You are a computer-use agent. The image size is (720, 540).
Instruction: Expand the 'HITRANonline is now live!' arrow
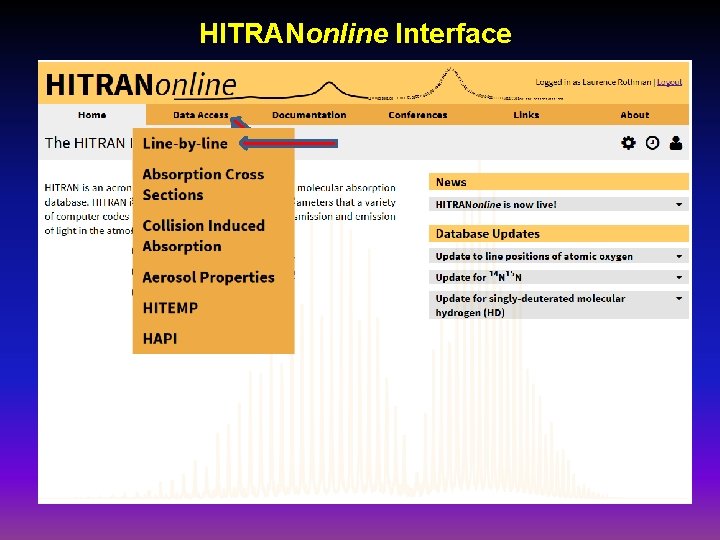(x=679, y=205)
